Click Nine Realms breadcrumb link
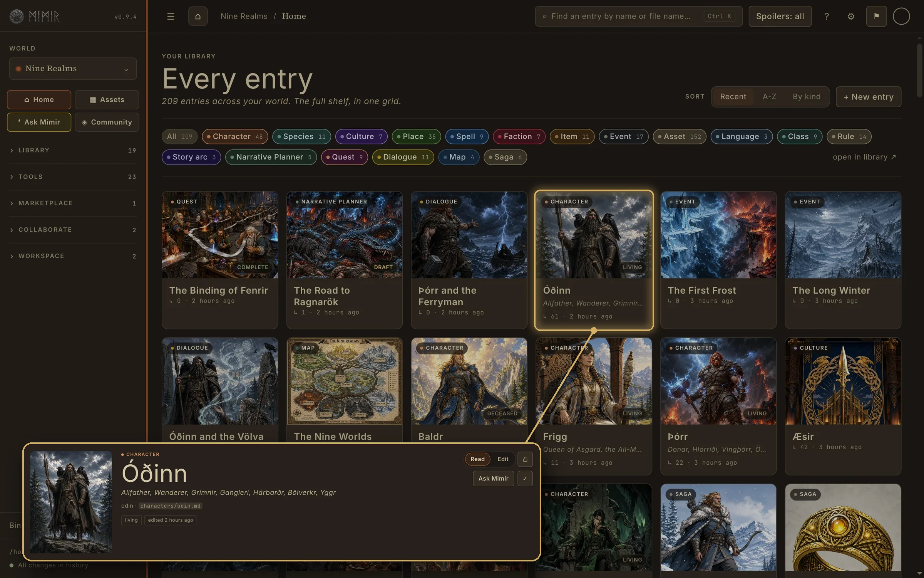 click(x=244, y=16)
